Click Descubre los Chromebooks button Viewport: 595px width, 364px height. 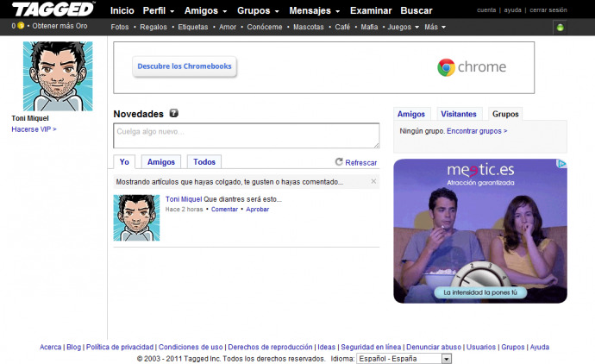[185, 66]
